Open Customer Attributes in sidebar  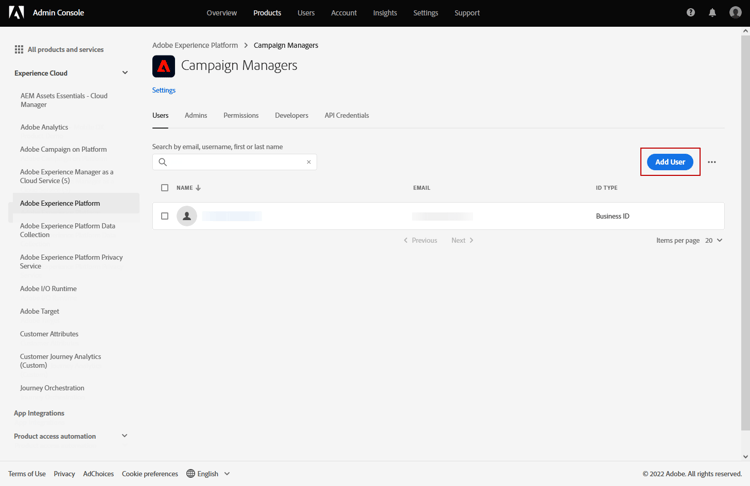[x=49, y=333]
